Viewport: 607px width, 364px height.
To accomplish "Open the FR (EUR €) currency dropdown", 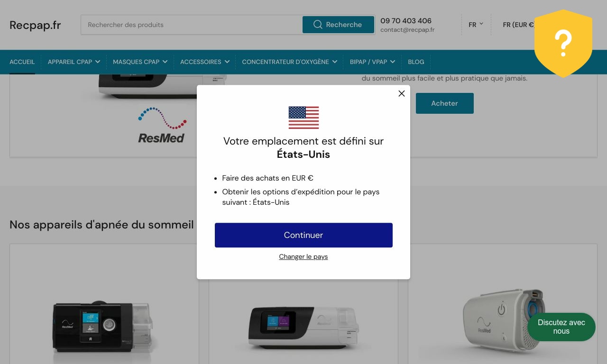I will pos(518,25).
